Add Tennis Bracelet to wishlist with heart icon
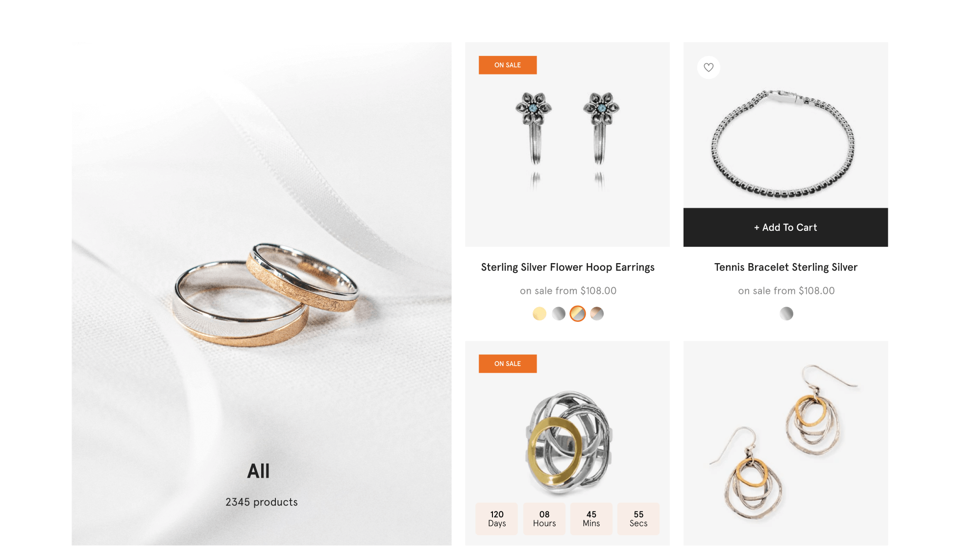 709,68
